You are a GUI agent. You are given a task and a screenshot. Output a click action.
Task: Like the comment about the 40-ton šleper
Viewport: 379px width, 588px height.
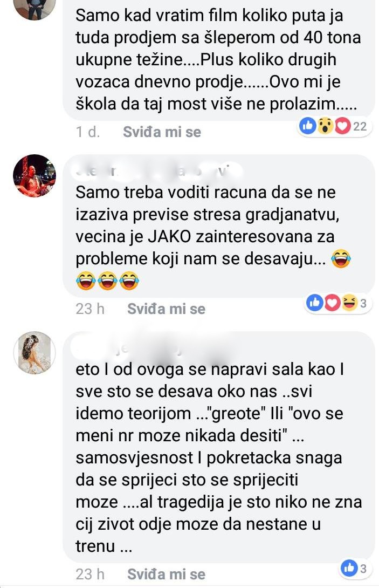click(162, 132)
